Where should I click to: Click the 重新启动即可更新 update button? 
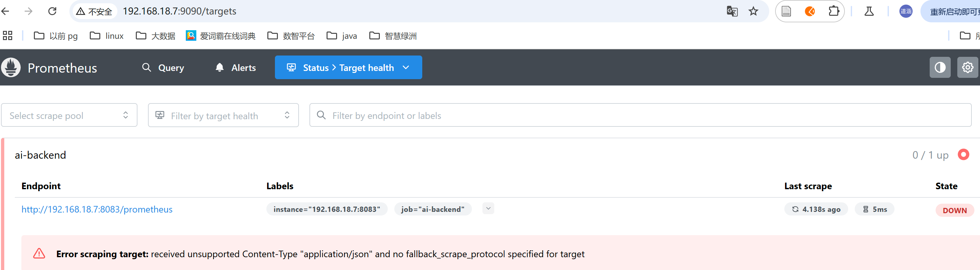(950, 11)
